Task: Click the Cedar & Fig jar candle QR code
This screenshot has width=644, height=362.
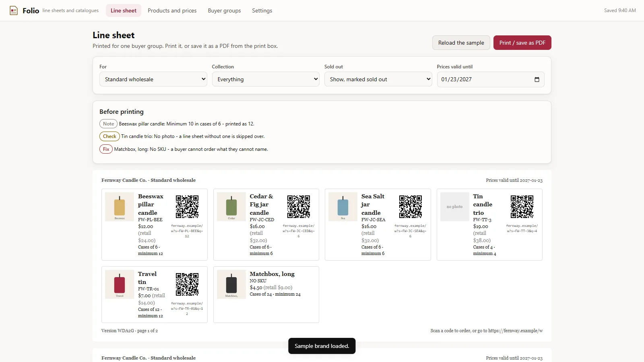Action: pyautogui.click(x=299, y=207)
